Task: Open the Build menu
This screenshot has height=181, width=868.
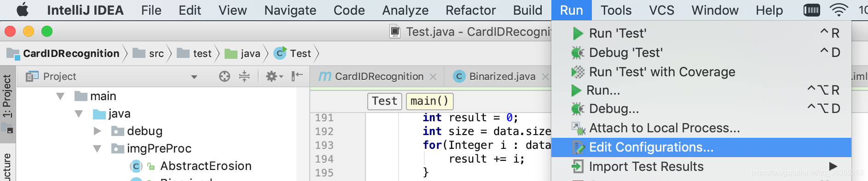Action: 527,10
